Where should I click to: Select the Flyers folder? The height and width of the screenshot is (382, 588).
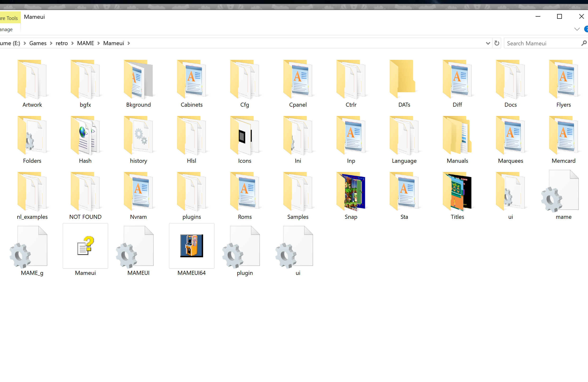tap(564, 84)
